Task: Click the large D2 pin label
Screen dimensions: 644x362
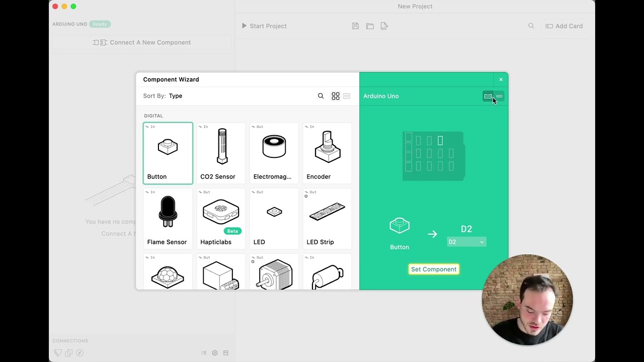Action: 466,229
